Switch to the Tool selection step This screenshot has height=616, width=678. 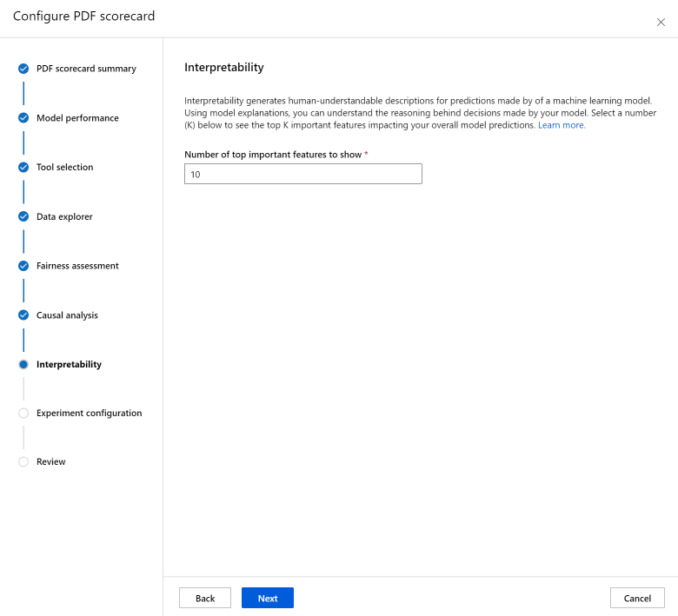[64, 167]
